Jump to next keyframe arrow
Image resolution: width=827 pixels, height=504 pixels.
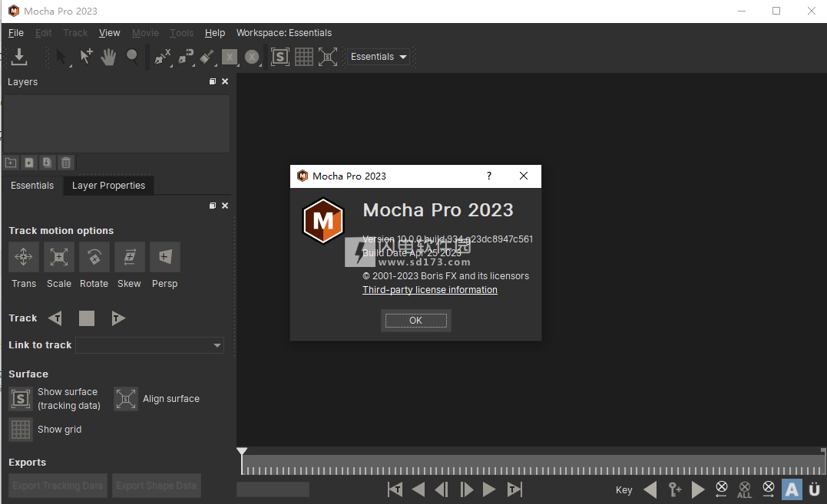click(x=698, y=489)
